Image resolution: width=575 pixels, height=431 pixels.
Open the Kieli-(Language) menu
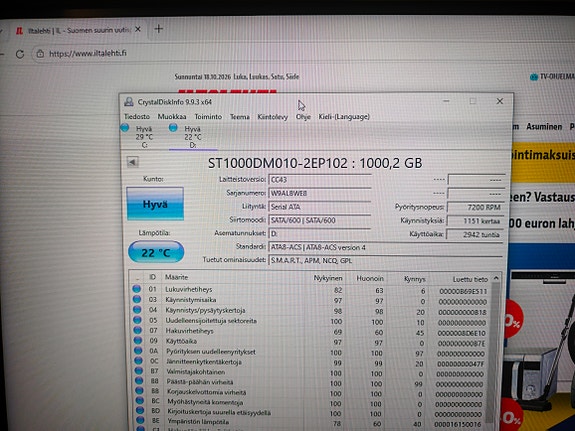pos(344,117)
